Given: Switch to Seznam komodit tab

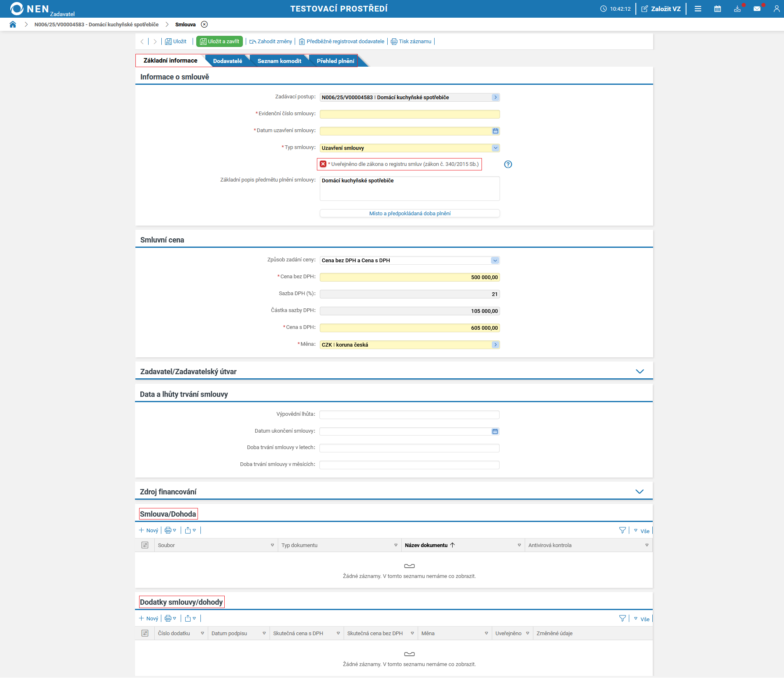Looking at the screenshot, I should tap(279, 61).
